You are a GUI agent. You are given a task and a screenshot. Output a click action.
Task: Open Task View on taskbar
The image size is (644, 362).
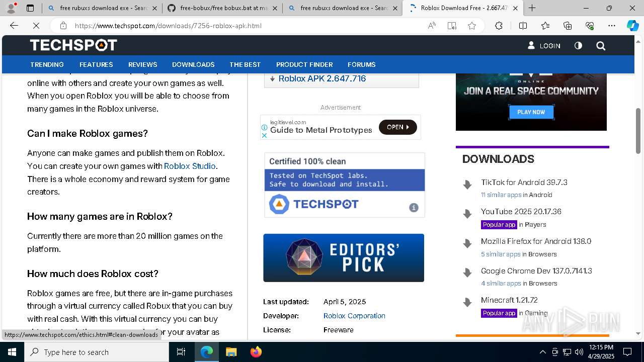[181, 352]
